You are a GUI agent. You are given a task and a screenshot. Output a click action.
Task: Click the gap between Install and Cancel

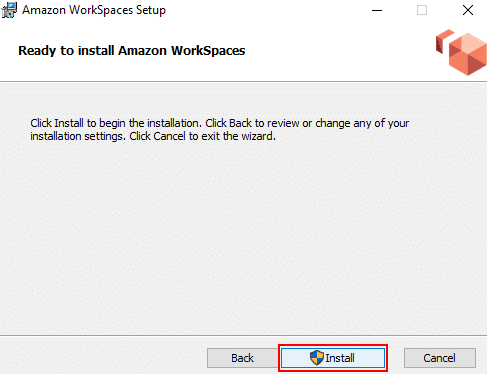point(395,358)
